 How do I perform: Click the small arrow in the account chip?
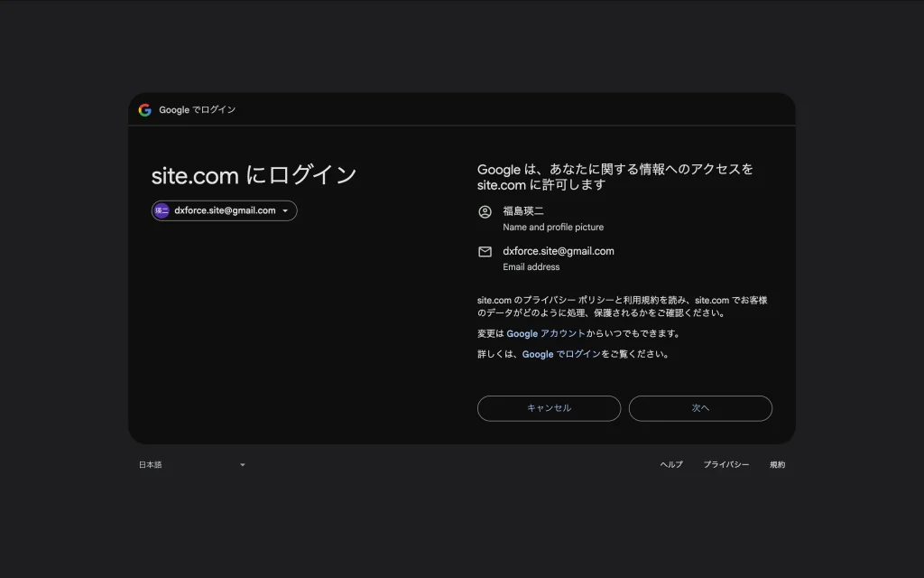point(285,211)
